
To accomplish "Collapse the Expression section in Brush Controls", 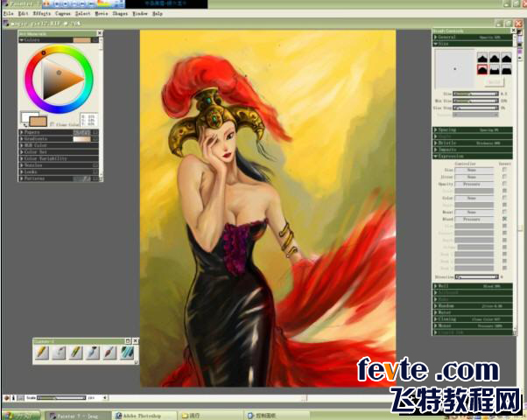I will tap(472, 157).
